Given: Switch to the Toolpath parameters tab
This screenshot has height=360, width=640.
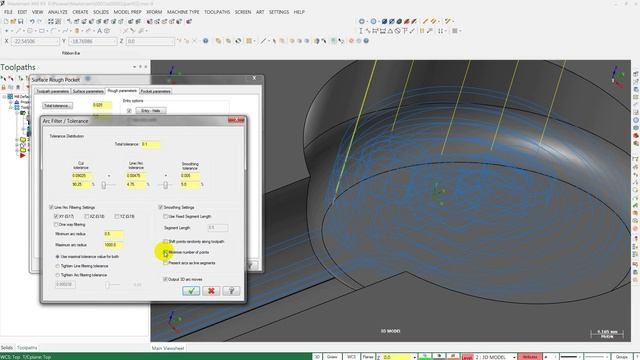Looking at the screenshot, I should (53, 91).
